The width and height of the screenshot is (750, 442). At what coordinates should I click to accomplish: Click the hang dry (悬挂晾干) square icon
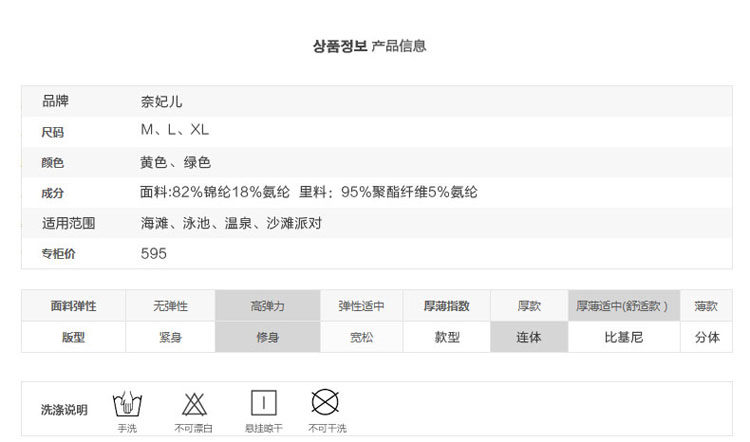point(264,403)
